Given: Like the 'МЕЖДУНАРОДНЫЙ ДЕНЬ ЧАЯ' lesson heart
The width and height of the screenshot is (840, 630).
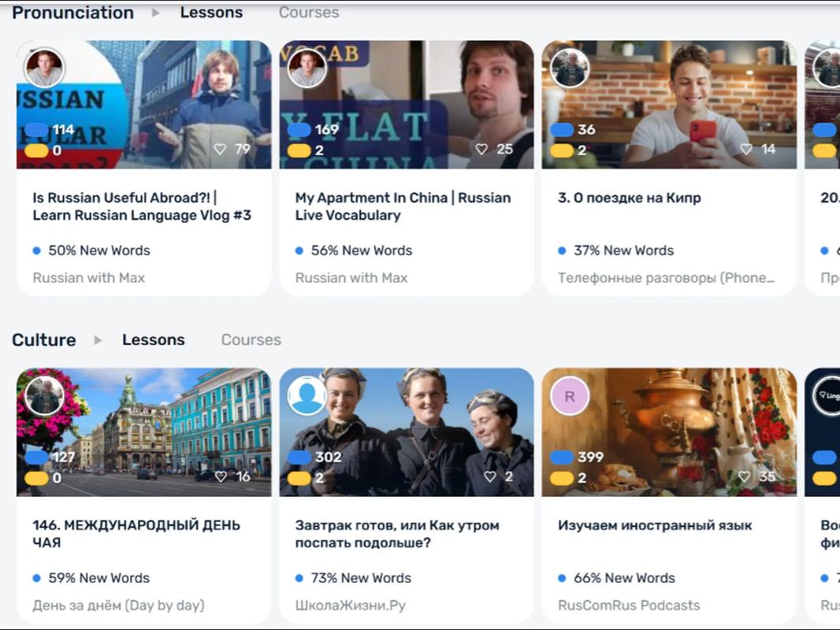Looking at the screenshot, I should pyautogui.click(x=221, y=476).
